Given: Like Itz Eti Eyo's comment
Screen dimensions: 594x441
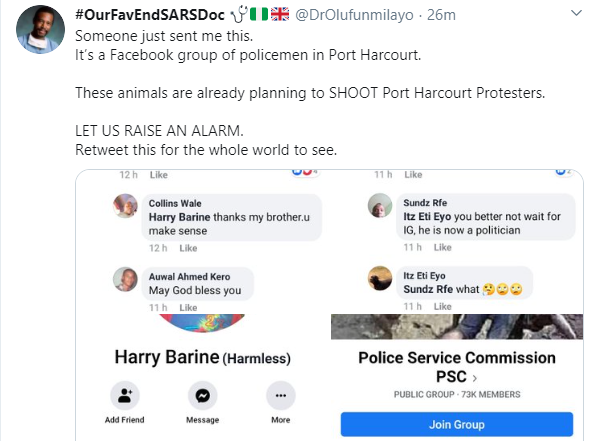Looking at the screenshot, I should point(443,306).
